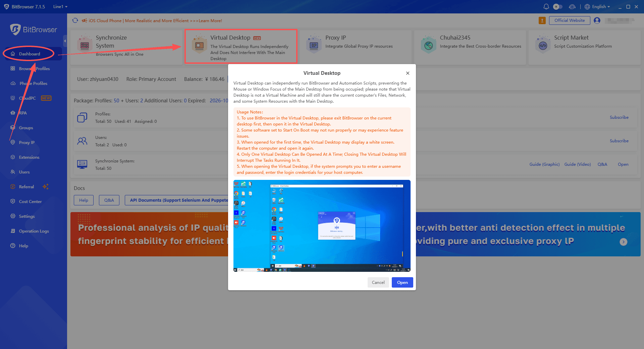Click Cancel in the Virtual Desktop dialog

tap(378, 282)
